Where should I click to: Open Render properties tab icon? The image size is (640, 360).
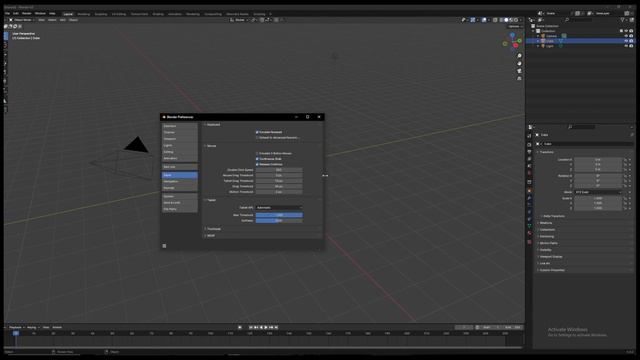[529, 144]
